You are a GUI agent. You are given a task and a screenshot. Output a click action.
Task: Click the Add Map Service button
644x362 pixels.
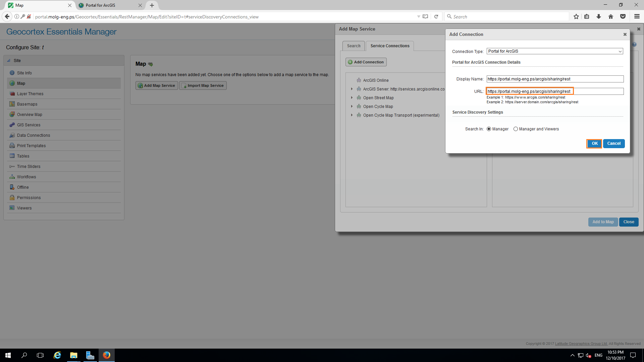click(157, 85)
